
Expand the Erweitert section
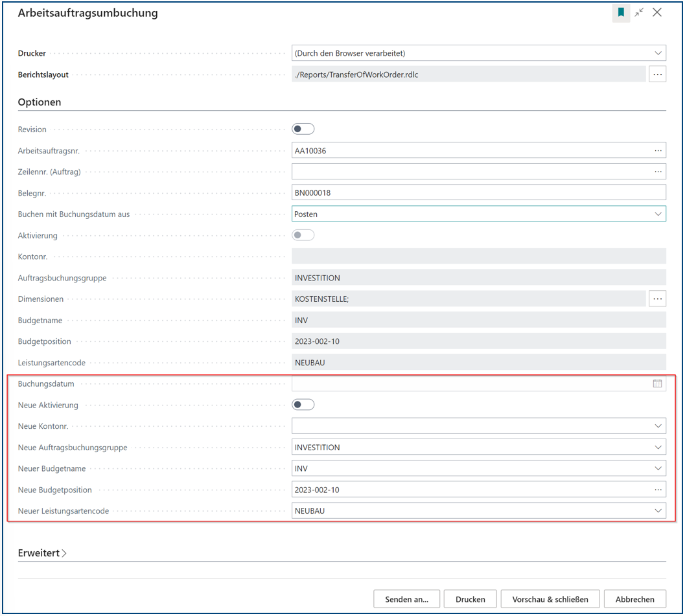[42, 553]
